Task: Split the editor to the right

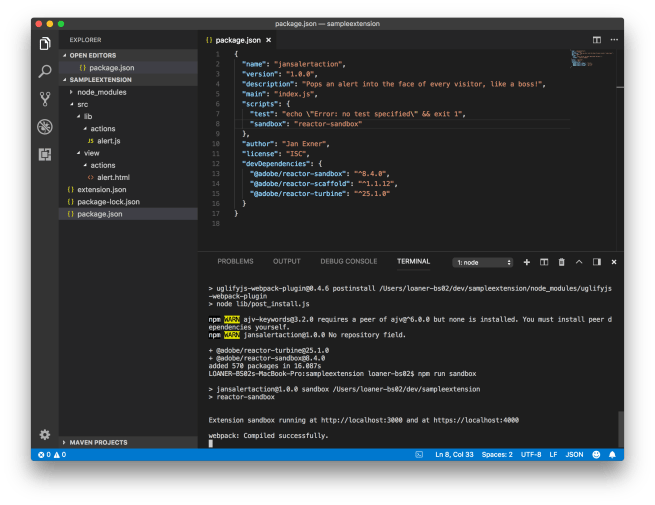Action: click(597, 40)
